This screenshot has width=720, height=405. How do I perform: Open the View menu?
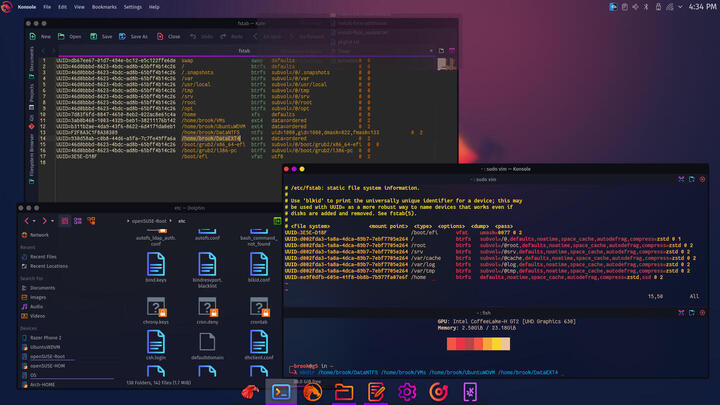[x=79, y=7]
